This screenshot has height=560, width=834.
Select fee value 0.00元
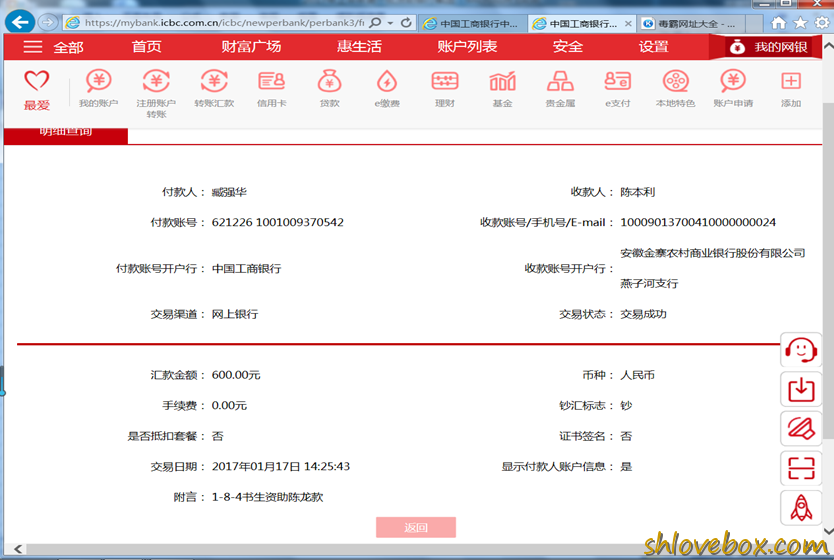pos(229,405)
